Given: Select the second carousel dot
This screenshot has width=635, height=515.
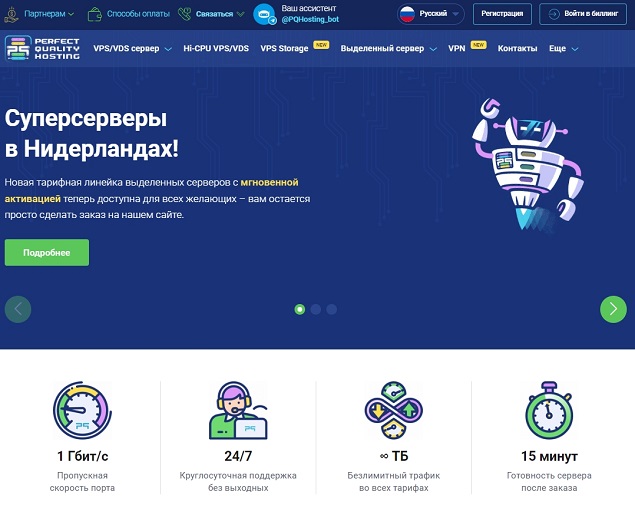Looking at the screenshot, I should [x=316, y=309].
